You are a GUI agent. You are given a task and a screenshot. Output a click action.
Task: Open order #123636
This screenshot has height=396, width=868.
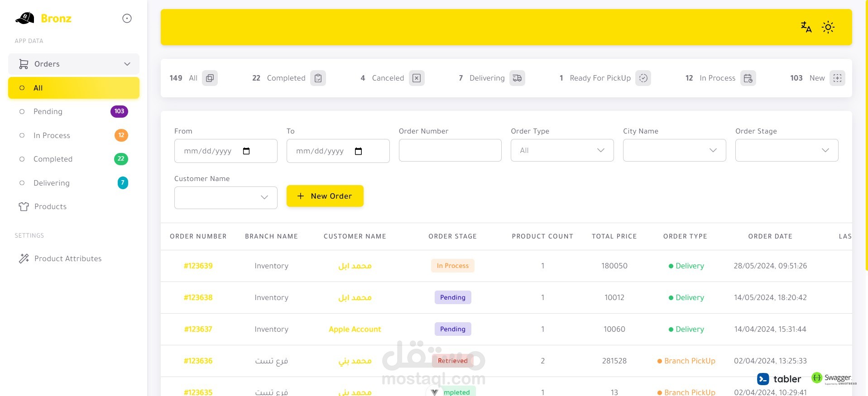click(x=198, y=361)
